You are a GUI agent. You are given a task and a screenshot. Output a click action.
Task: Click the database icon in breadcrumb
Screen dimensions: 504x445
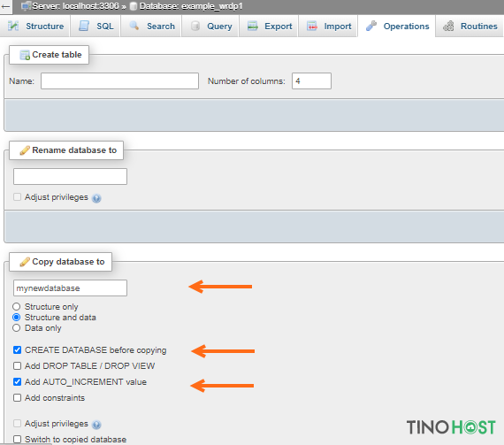pyautogui.click(x=134, y=6)
